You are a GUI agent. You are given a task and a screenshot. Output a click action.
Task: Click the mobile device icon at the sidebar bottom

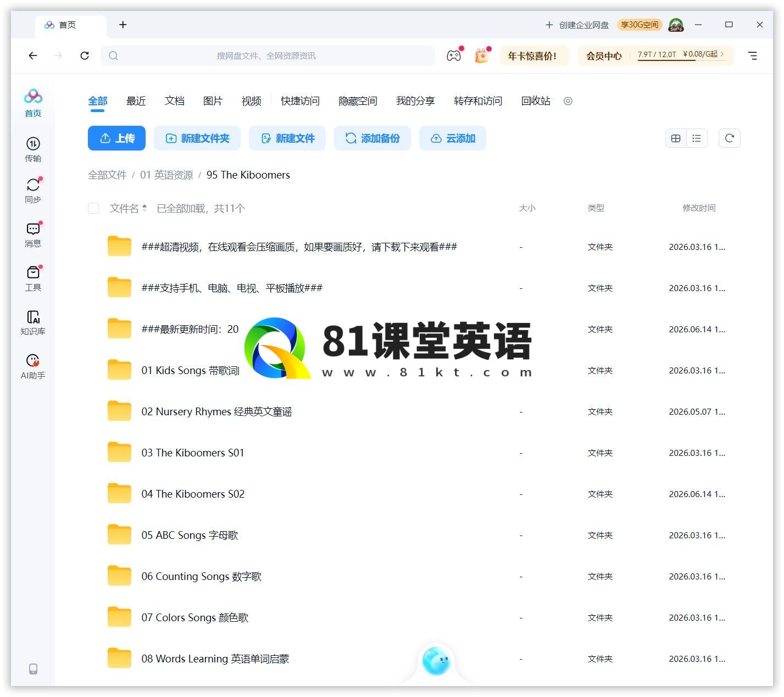(33, 669)
